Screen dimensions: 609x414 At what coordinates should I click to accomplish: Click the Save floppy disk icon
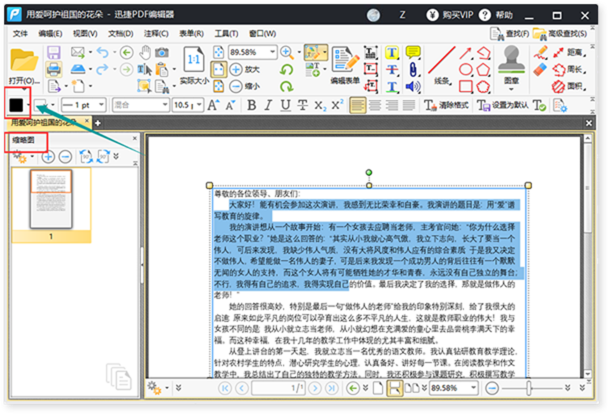coord(54,52)
